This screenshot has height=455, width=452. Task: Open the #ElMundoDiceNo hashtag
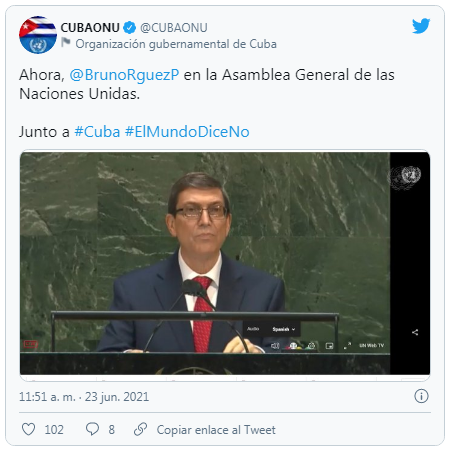click(x=187, y=132)
